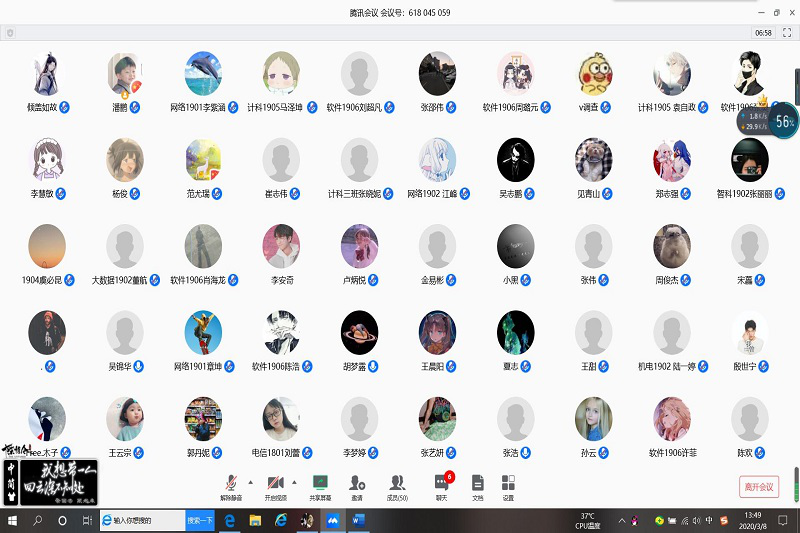Open meeting Settings (设置) icon
The image size is (800, 533).
pos(508,484)
